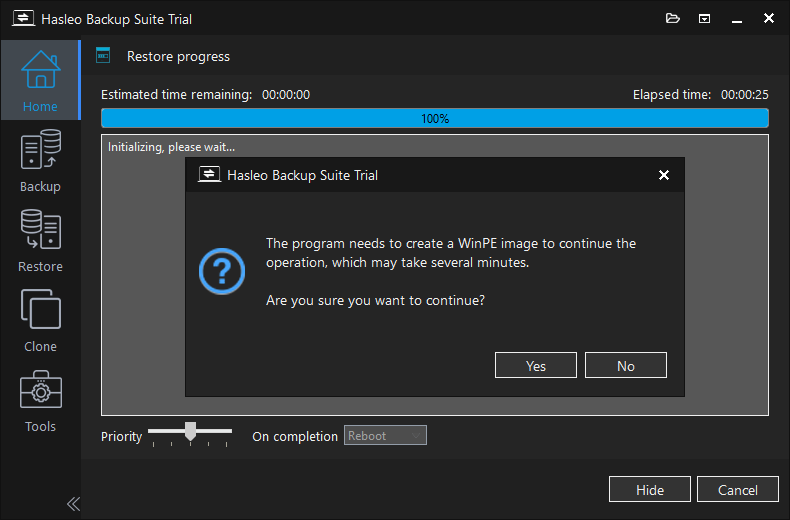This screenshot has height=520, width=790.
Task: Open the Restore section in sidebar
Action: pyautogui.click(x=40, y=241)
